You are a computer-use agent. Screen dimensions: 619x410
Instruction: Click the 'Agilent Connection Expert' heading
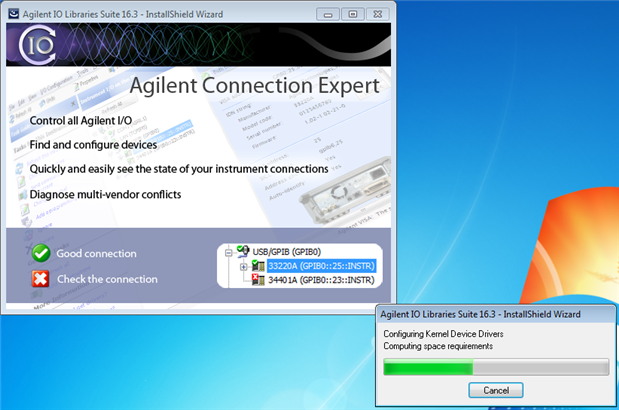[x=255, y=86]
